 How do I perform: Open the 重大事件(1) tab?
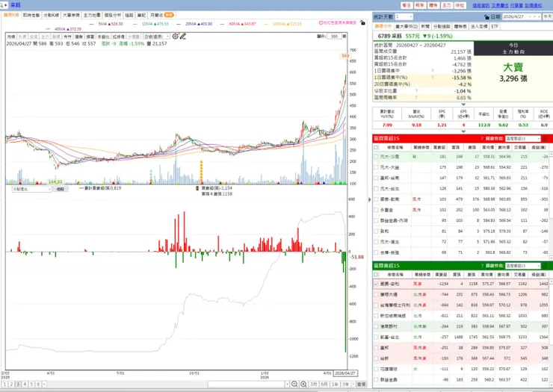(407, 26)
